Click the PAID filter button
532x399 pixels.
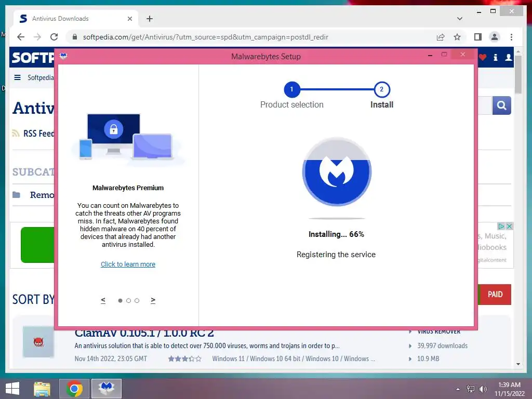click(x=495, y=294)
